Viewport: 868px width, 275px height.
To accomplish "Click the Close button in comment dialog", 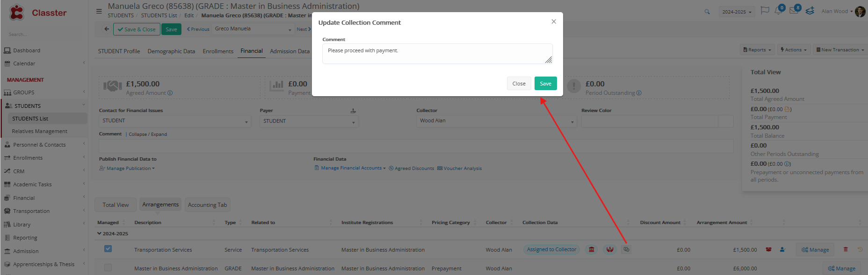I will tap(519, 84).
